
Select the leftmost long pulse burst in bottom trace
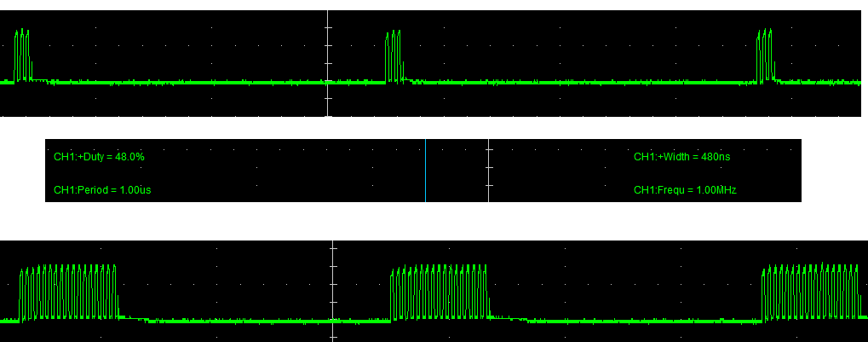[x=68, y=293]
